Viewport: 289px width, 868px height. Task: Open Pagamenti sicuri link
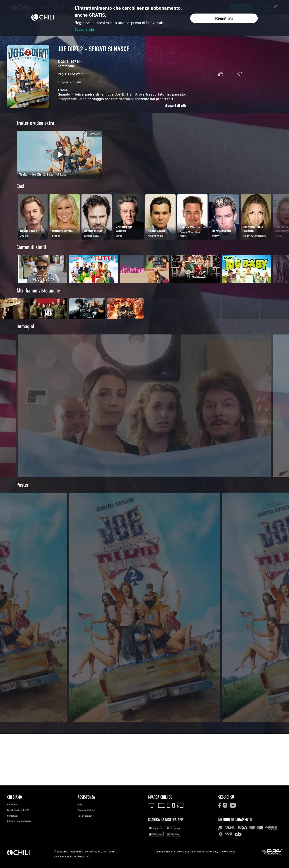86,810
